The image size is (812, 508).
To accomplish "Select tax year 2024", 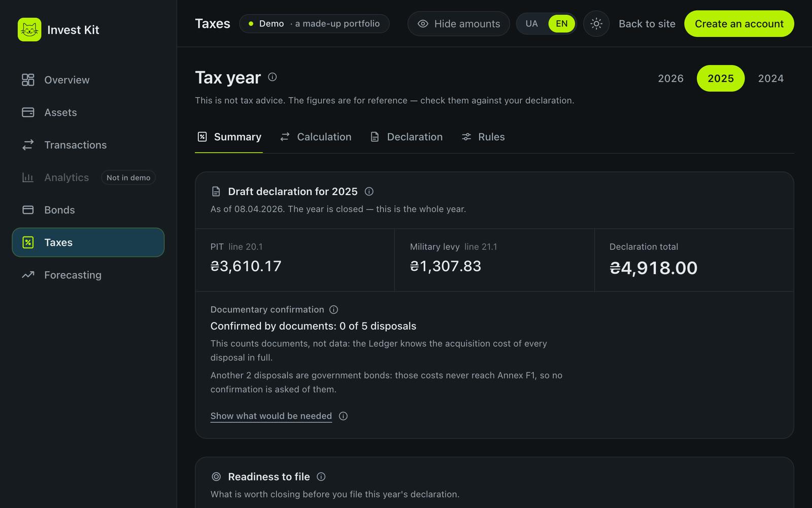I will pos(770,78).
